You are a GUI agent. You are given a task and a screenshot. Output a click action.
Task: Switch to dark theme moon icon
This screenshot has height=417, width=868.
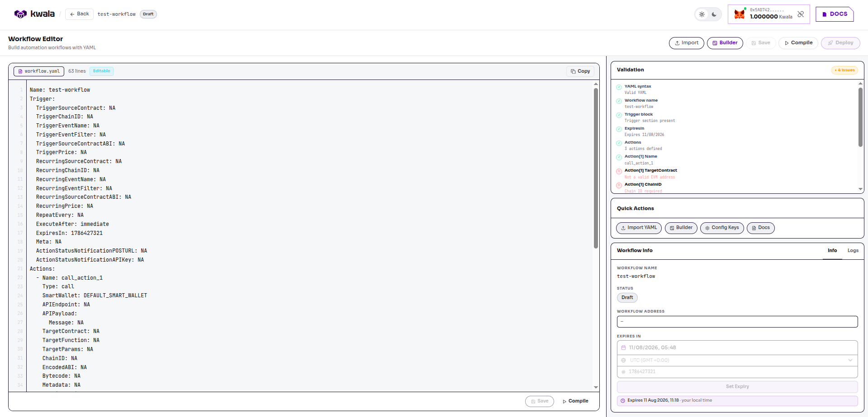coord(714,14)
